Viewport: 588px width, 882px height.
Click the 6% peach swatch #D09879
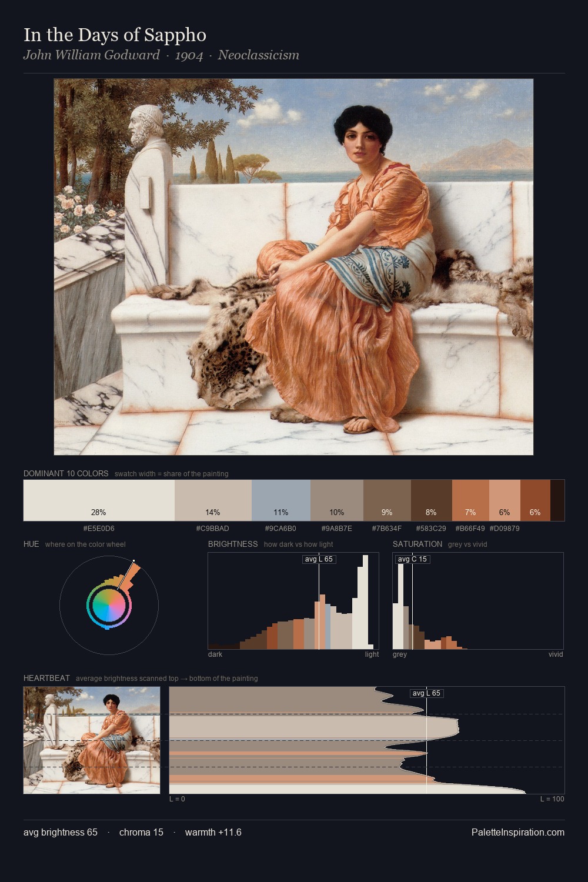pos(505,500)
